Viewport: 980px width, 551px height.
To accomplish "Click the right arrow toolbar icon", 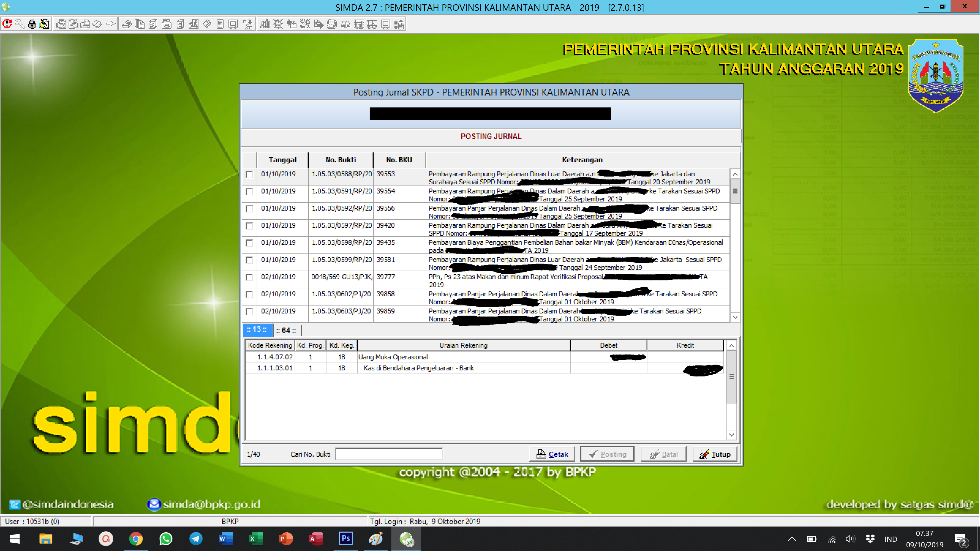I will (111, 24).
